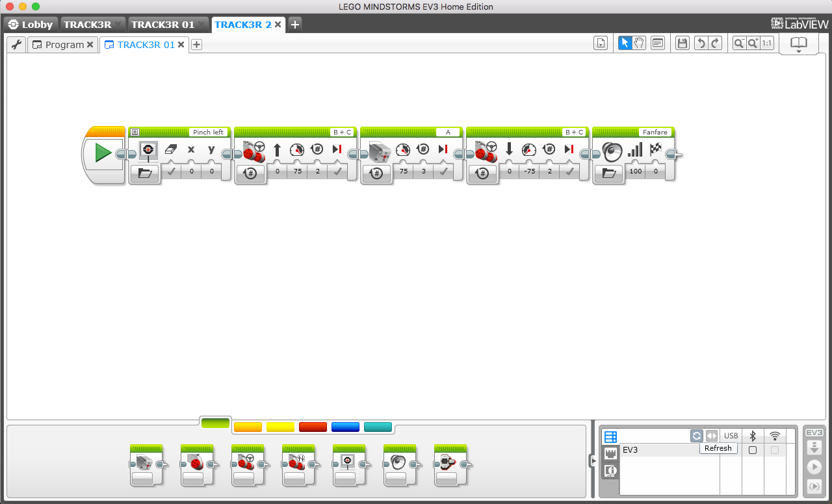Add a new project with plus tab
Screen dimensions: 832x504
[x=294, y=25]
